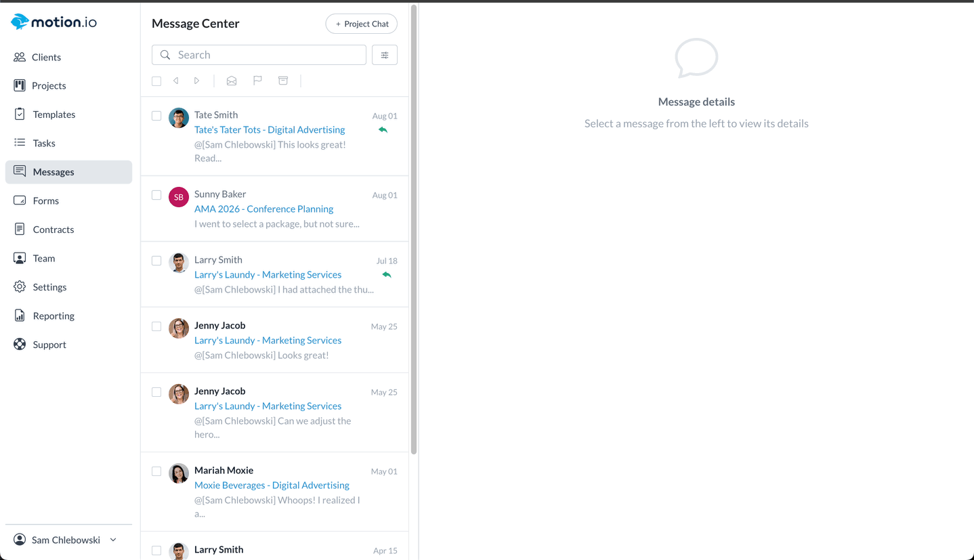Screen dimensions: 974x560
Task: Click the + Project Chat button
Action: [x=362, y=24]
